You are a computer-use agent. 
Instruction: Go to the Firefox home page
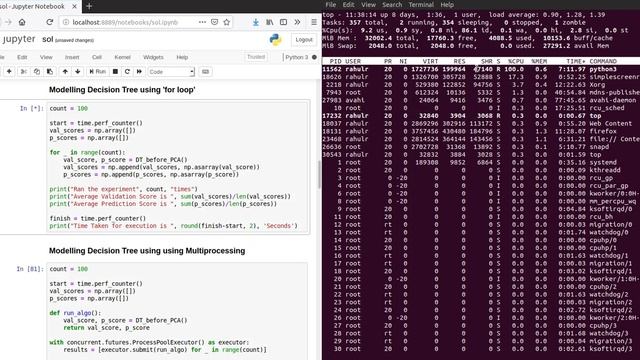click(22, 22)
